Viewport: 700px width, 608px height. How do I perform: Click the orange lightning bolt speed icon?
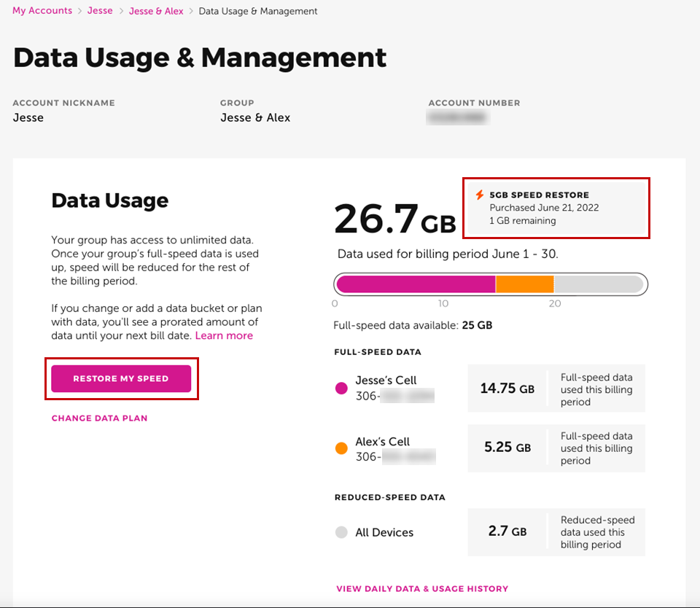tap(478, 195)
